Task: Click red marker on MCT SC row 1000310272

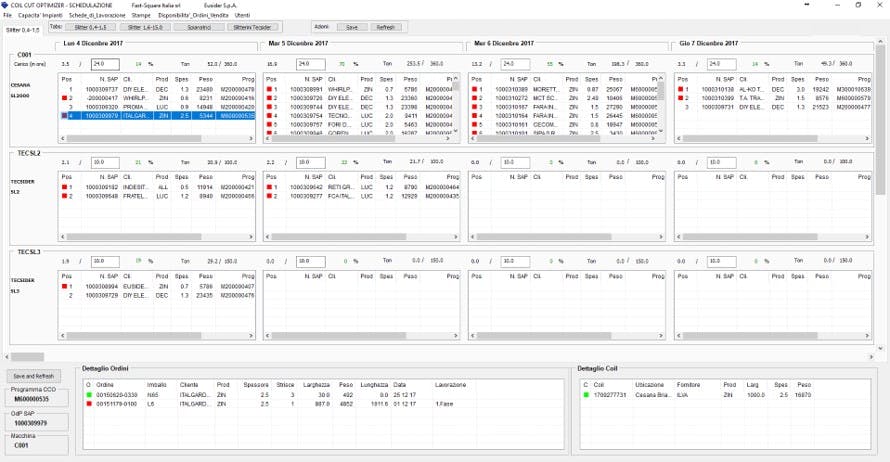Action: (475, 98)
